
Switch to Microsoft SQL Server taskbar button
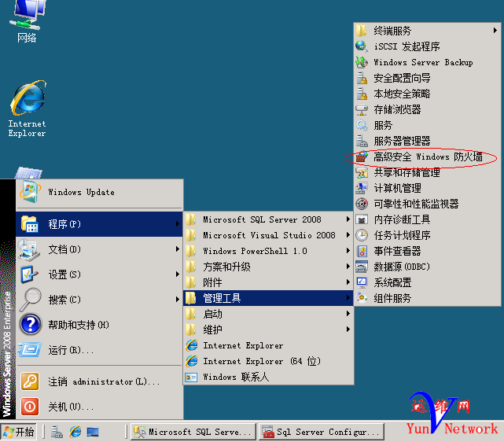click(193, 432)
